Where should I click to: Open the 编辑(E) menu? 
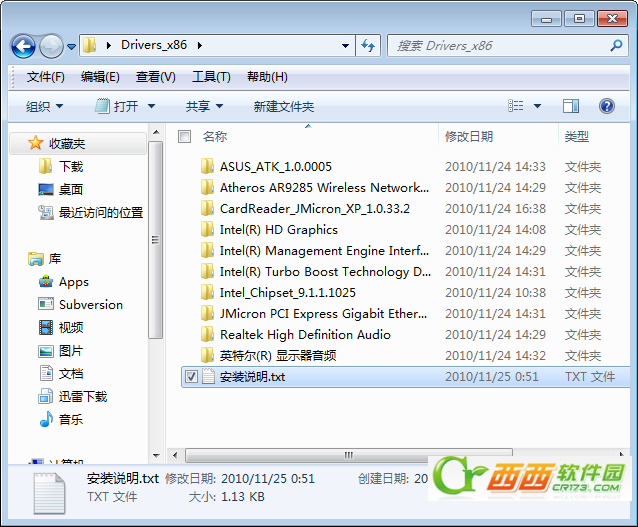tap(100, 77)
